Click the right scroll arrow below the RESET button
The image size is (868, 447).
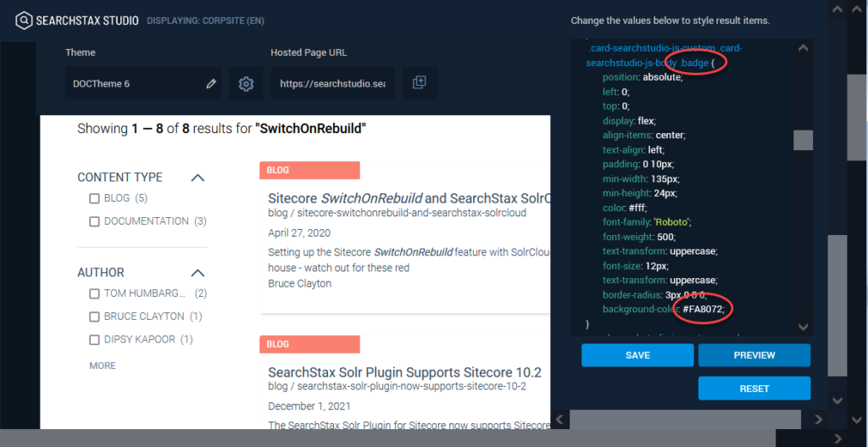tap(817, 419)
